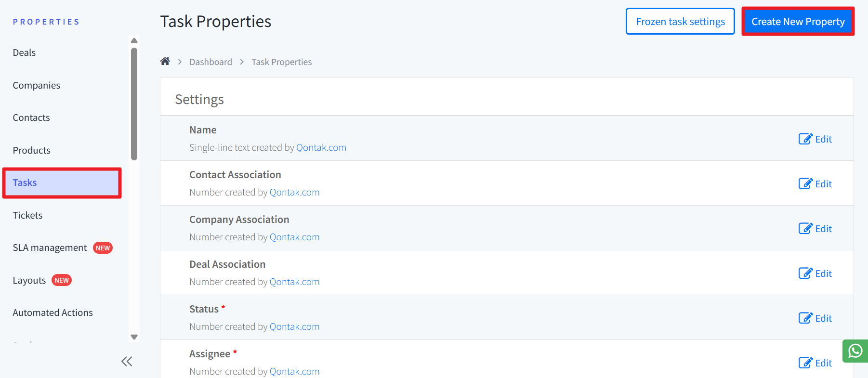Click Create New Property button
Viewport: 868px width, 378px height.
pyautogui.click(x=798, y=22)
